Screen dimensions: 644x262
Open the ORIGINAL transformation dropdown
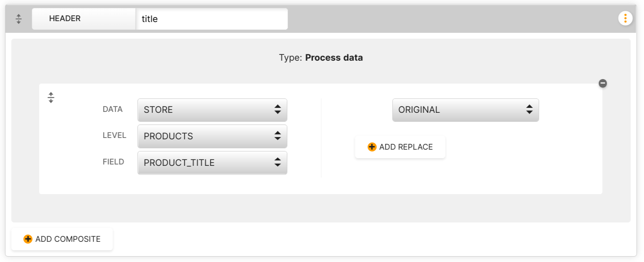(x=465, y=110)
